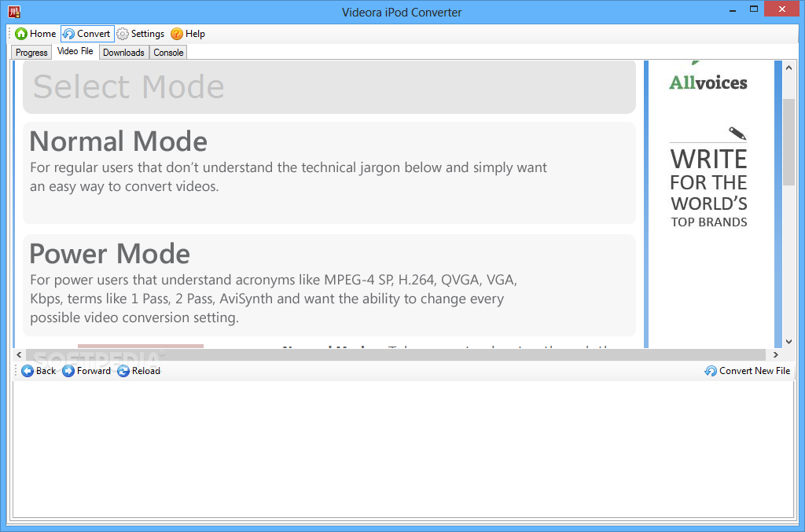The height and width of the screenshot is (532, 805).
Task: Click the Convert New File icon
Action: (711, 371)
